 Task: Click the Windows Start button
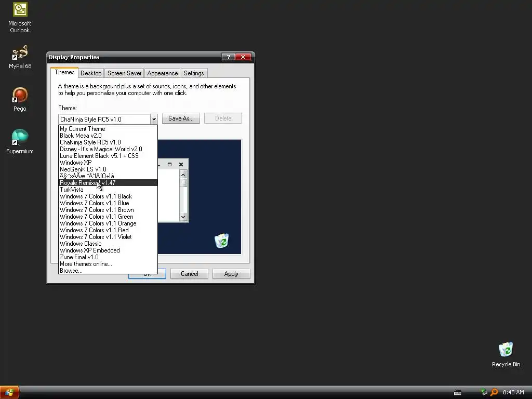(9, 393)
